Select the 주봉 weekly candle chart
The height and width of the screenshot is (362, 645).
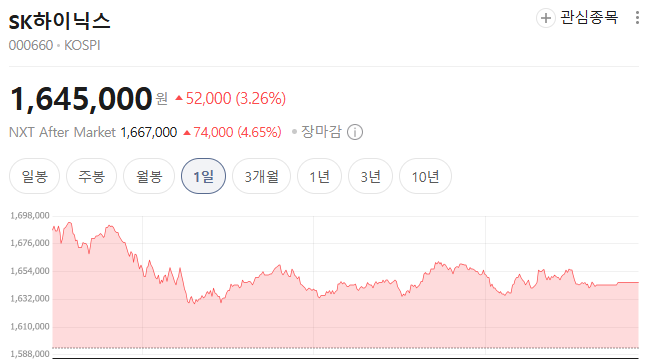coord(91,176)
